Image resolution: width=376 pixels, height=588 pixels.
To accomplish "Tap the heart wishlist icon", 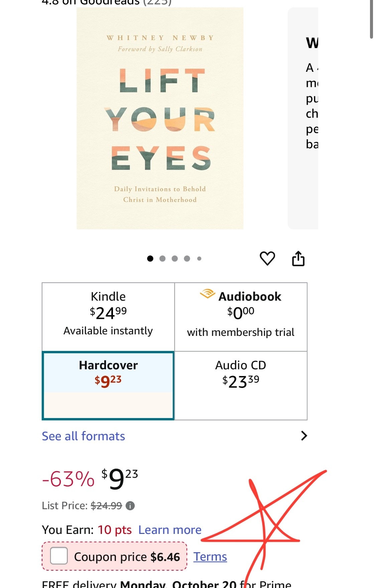I will 267,258.
